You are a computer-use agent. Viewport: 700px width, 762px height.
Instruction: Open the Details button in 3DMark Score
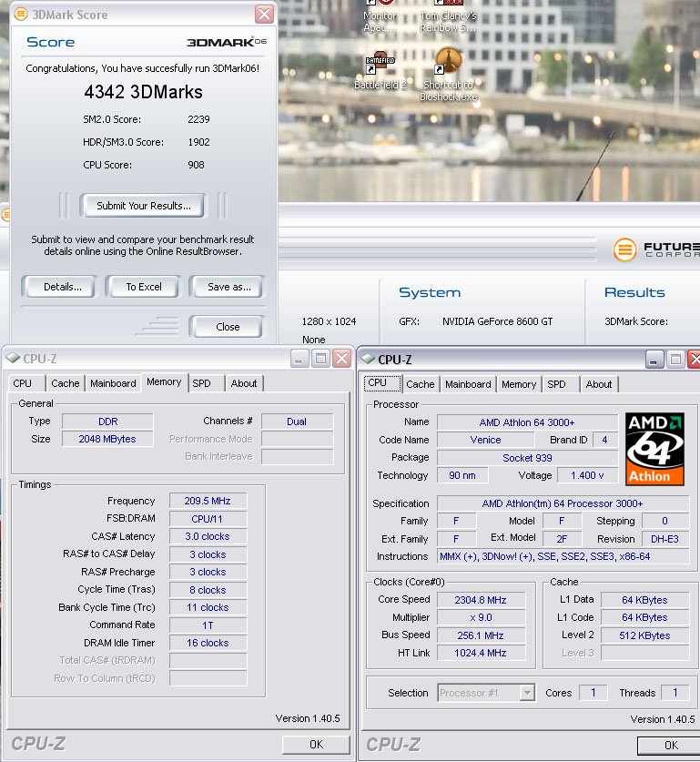point(62,287)
